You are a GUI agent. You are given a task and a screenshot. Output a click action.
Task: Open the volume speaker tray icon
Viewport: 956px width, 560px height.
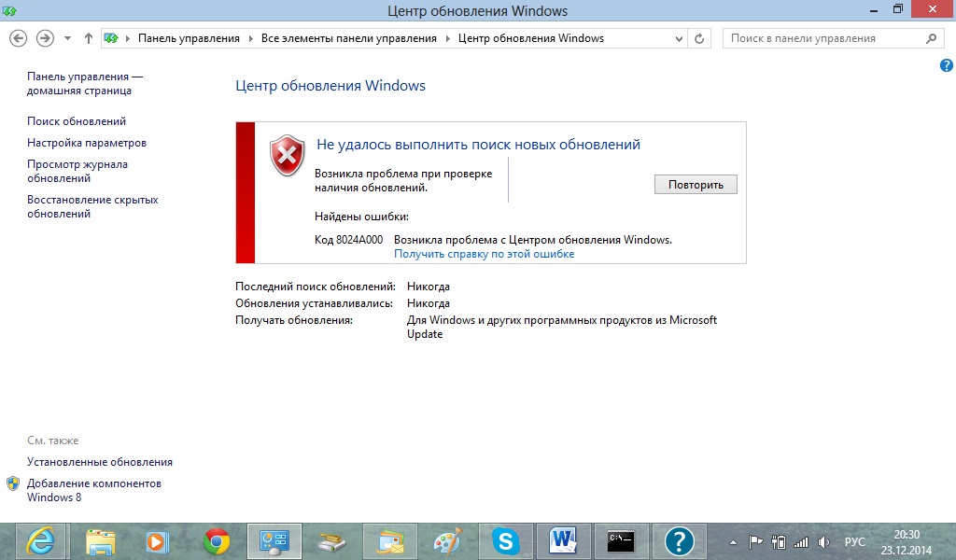(x=823, y=541)
